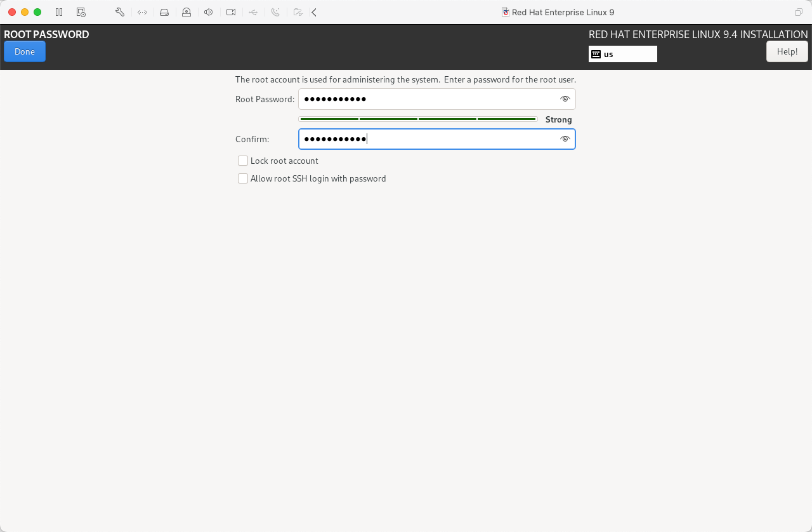Mute audio using the speaker icon
812x532 pixels.
(x=209, y=12)
